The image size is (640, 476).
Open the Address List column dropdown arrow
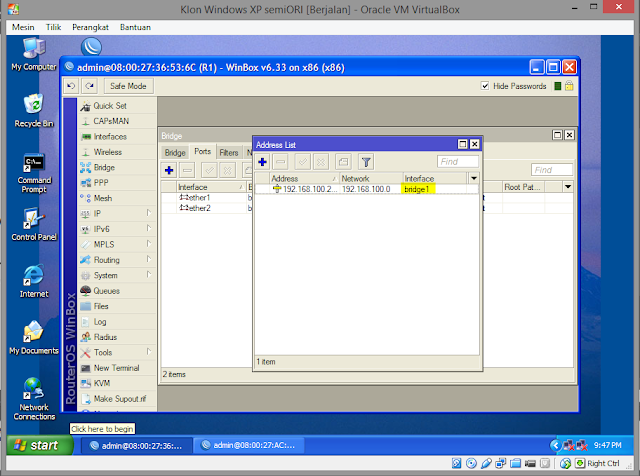pyautogui.click(x=473, y=178)
